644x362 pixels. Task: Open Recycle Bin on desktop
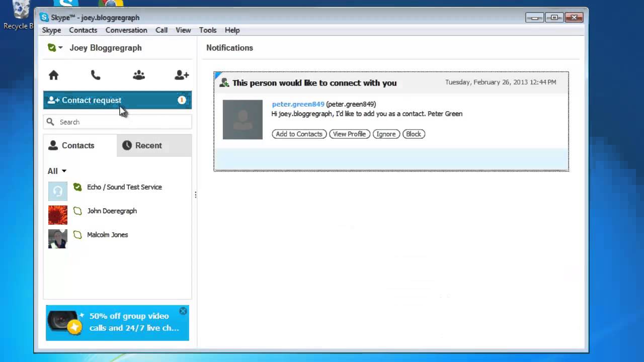tap(20, 15)
